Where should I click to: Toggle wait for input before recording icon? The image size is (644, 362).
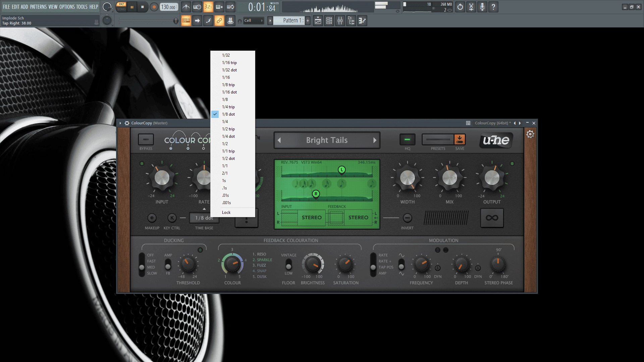coord(197,7)
